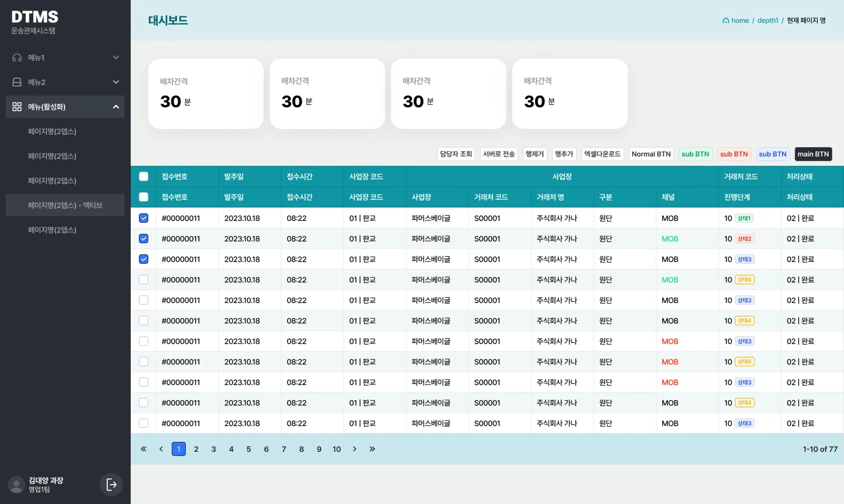The width and height of the screenshot is (844, 504).
Task: Collapse 메뉴(활성화) with its up chevron
Action: [116, 107]
